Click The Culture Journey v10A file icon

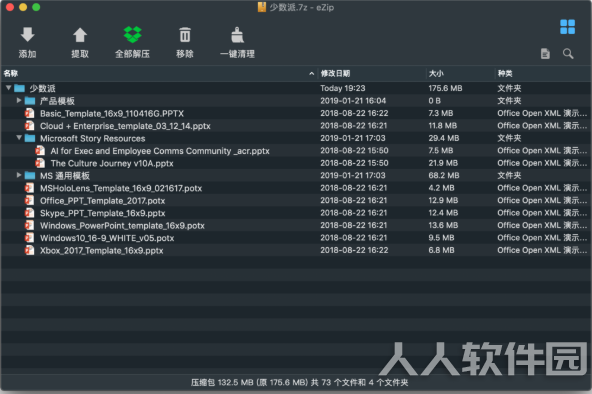click(x=40, y=163)
